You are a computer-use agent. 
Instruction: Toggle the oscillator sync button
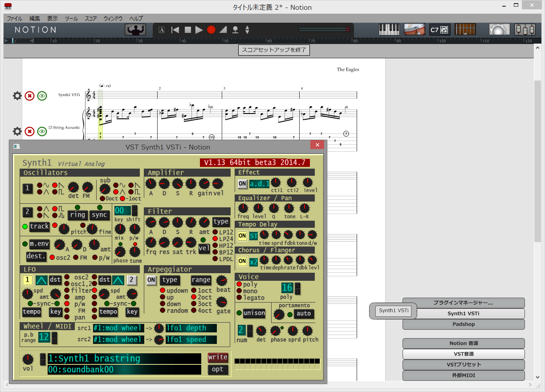(x=99, y=215)
